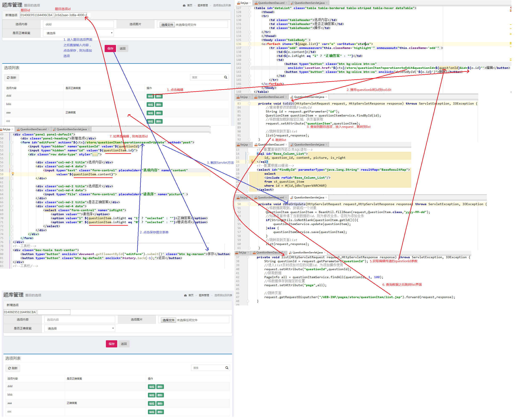Screen dimensions: 532x419
Task: Click the lightbulb hint beside line 59 value attribute
Action: 13,174
